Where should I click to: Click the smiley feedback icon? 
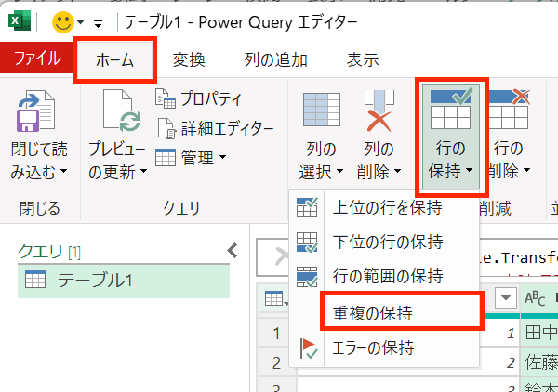[x=62, y=22]
